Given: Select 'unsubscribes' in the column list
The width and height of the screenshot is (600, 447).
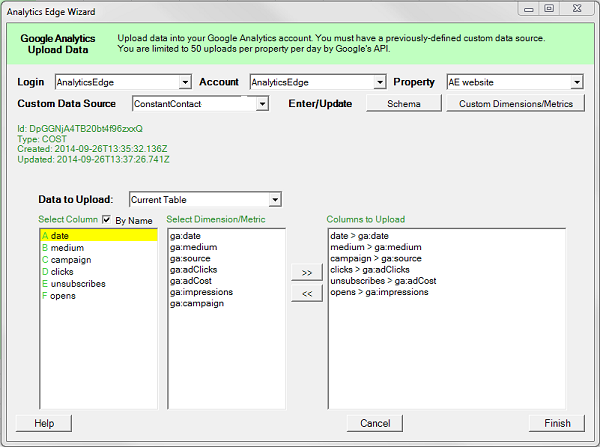Looking at the screenshot, I should tap(78, 284).
